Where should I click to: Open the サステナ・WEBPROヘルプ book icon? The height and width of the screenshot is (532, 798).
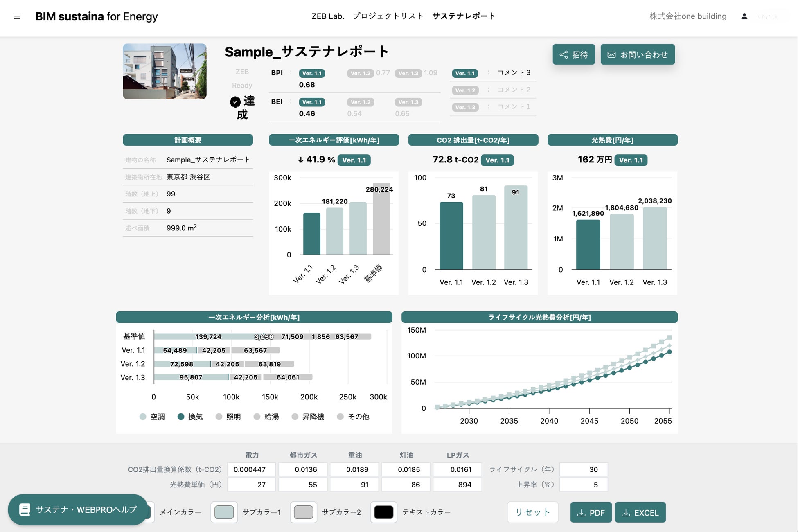tap(25, 509)
